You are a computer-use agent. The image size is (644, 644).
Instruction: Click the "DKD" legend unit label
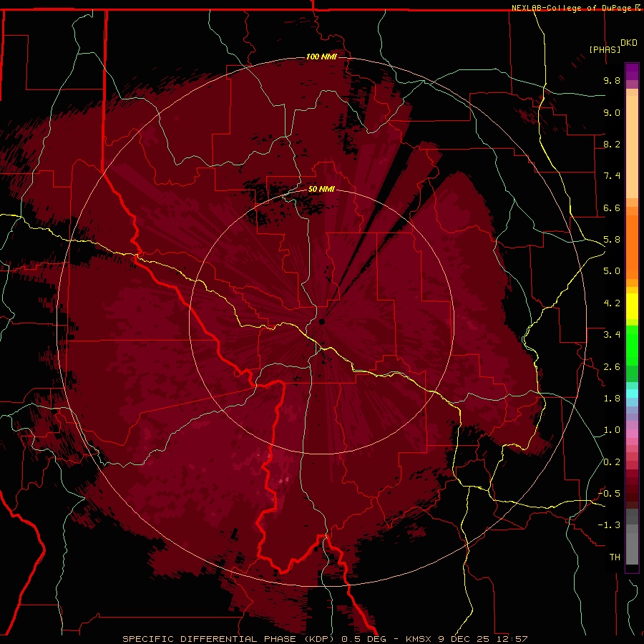pyautogui.click(x=629, y=43)
